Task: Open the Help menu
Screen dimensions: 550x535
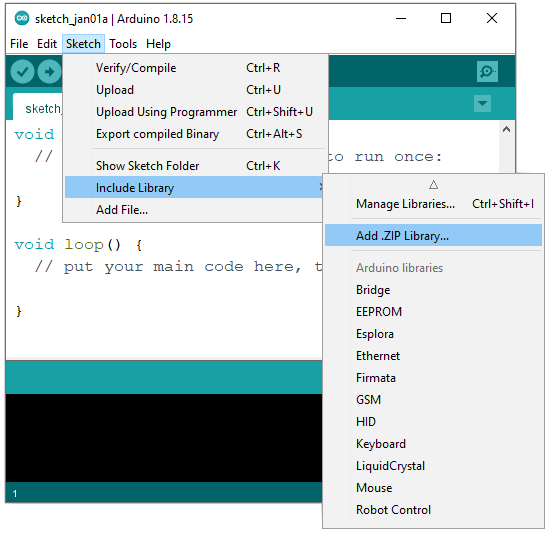Action: (x=158, y=44)
